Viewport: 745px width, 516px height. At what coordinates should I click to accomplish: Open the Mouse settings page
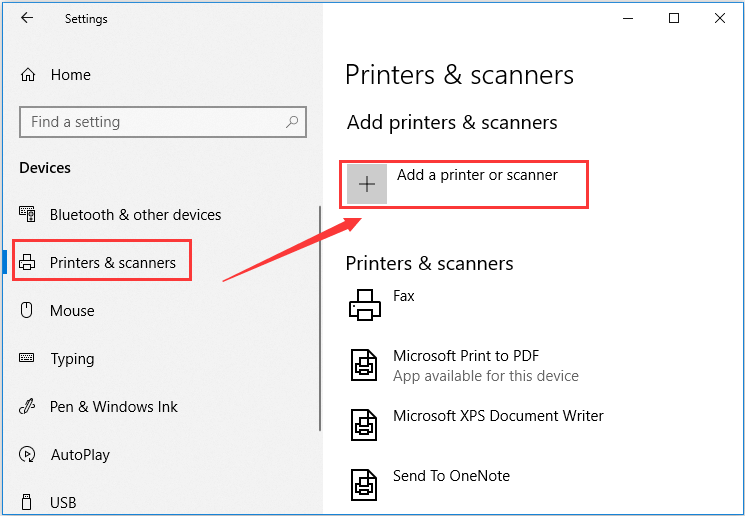tap(72, 311)
